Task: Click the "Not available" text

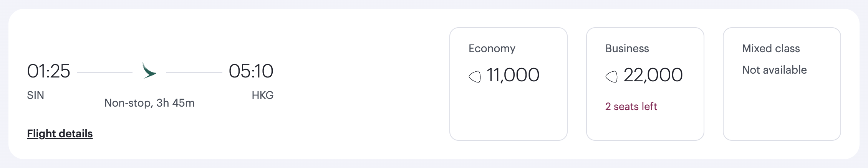Action: pos(774,70)
